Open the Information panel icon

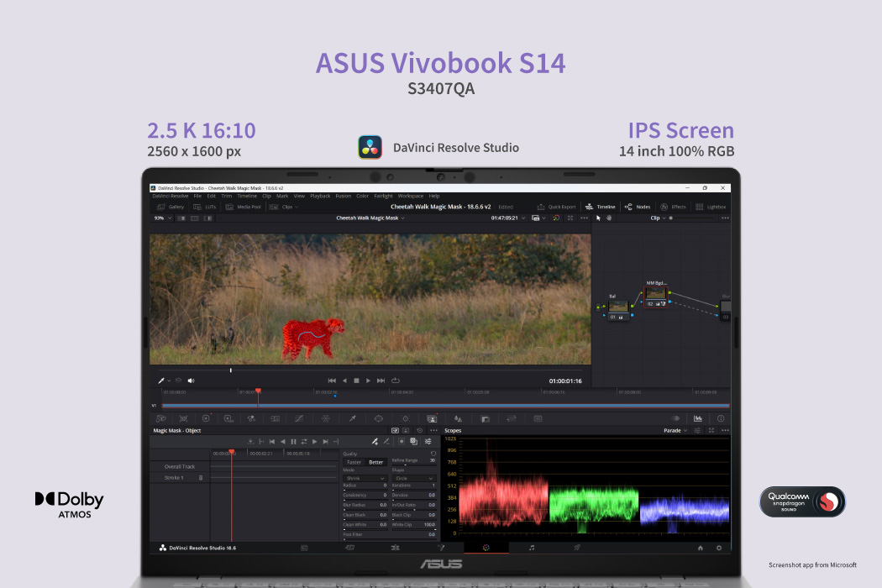(721, 418)
